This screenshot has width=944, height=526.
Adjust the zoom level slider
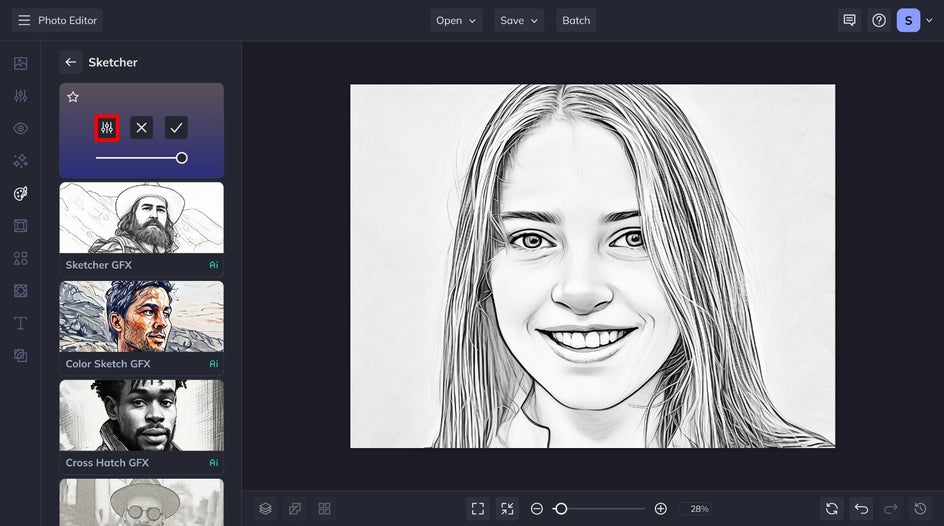coord(598,509)
